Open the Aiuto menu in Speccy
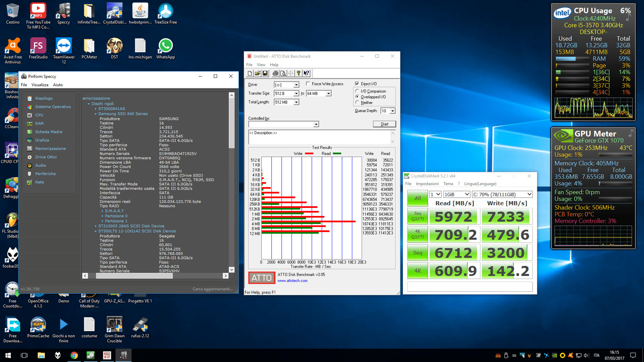The height and width of the screenshot is (362, 644). 58,85
